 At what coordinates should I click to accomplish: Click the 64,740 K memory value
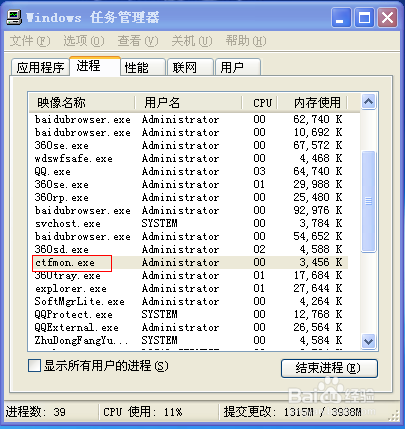[x=318, y=171]
